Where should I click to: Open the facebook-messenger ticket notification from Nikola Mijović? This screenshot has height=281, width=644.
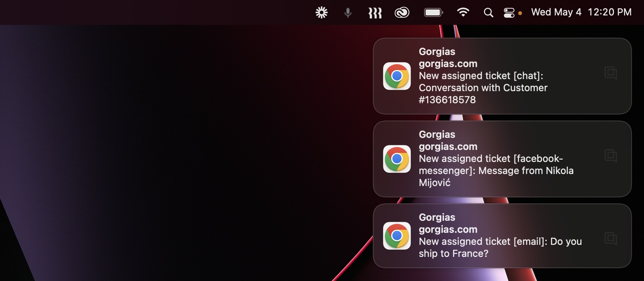click(502, 159)
